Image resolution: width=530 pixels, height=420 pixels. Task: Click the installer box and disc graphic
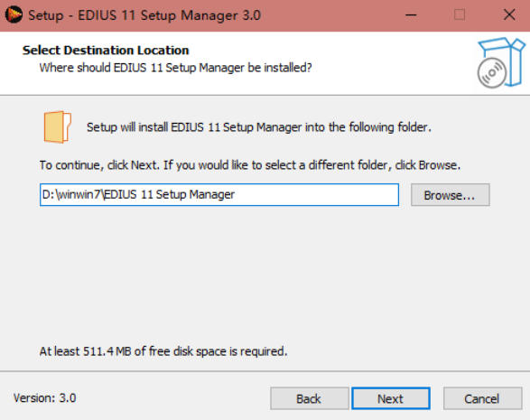[500, 63]
